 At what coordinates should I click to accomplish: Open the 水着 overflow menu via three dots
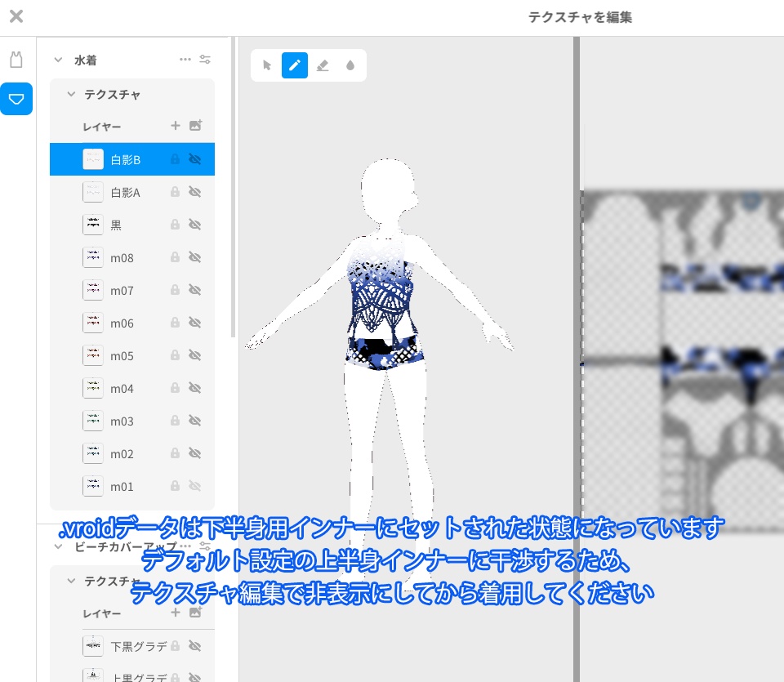[185, 59]
